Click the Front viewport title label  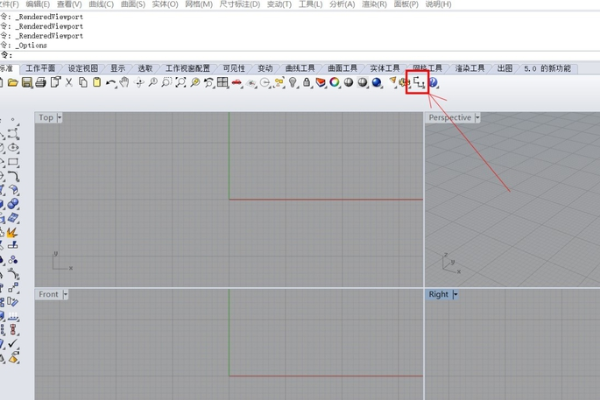48,295
